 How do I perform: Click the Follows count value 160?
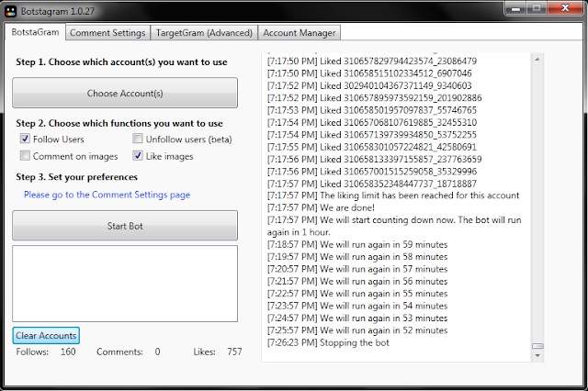click(68, 352)
